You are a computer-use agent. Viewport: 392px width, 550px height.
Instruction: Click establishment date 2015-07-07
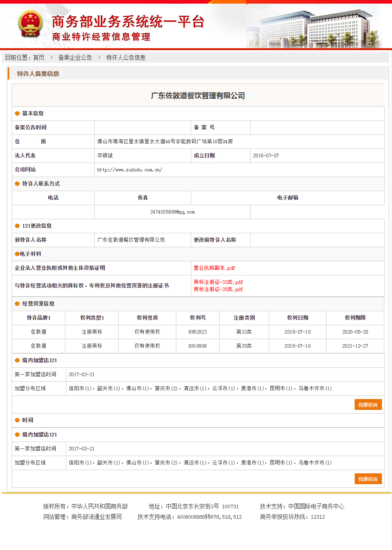click(x=266, y=155)
